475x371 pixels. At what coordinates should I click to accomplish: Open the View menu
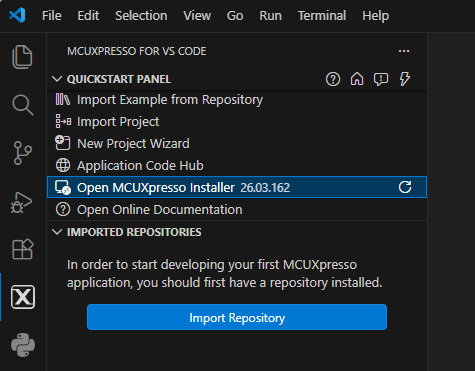pos(197,16)
